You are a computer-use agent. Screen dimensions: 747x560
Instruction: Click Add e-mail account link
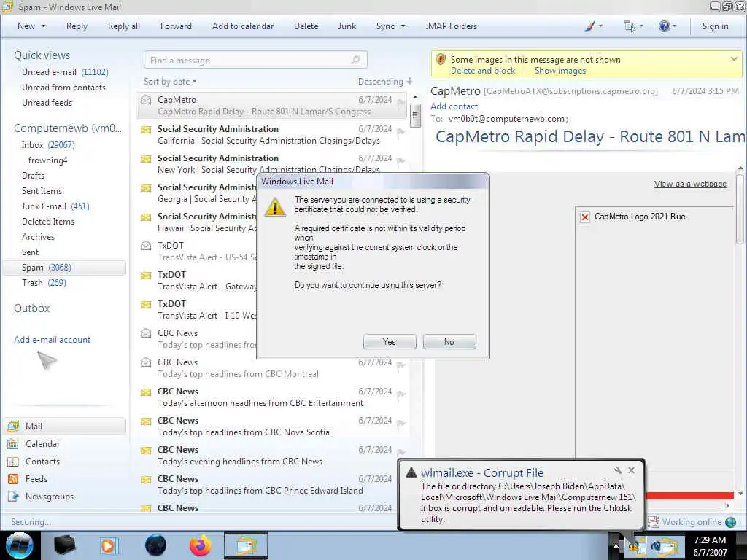[x=52, y=340]
